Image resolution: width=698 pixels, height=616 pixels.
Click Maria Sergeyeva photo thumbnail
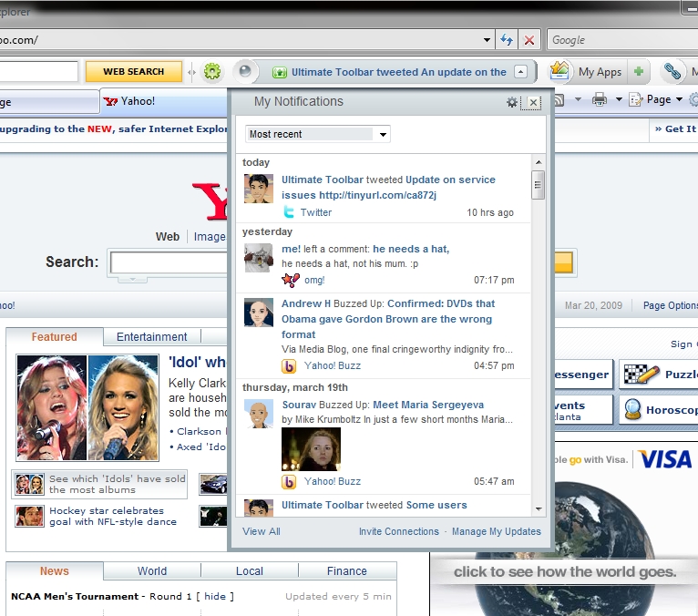(311, 449)
